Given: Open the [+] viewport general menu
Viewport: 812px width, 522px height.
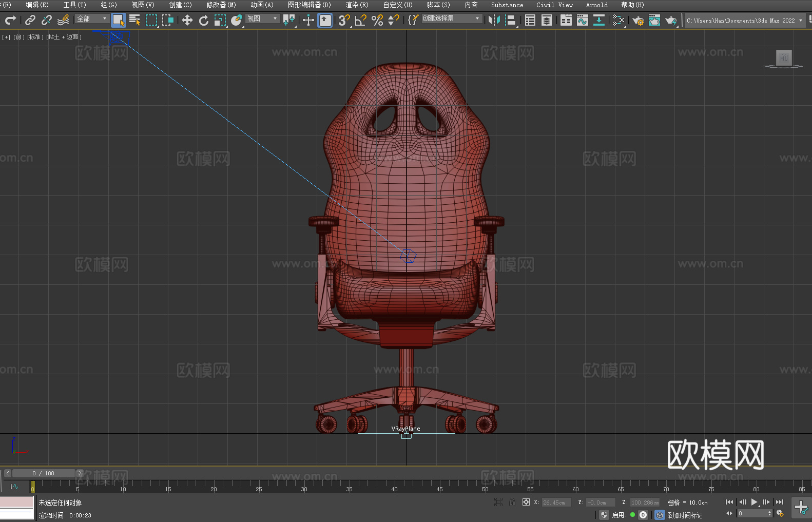Looking at the screenshot, I should [x=6, y=37].
